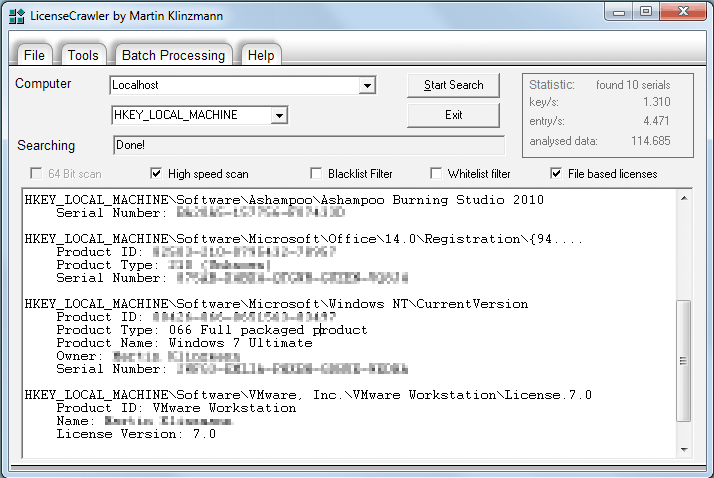Minimize the LicenseCrawler window

pos(619,12)
